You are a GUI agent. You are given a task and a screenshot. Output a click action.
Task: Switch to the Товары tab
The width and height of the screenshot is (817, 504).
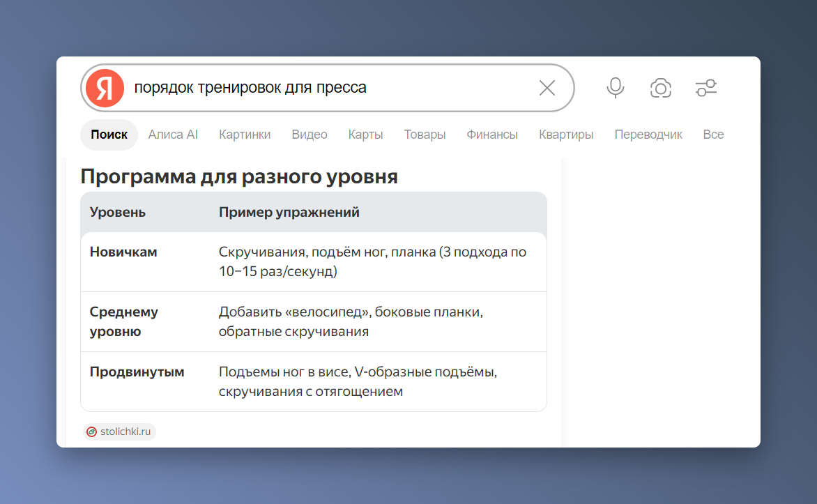pyautogui.click(x=425, y=135)
